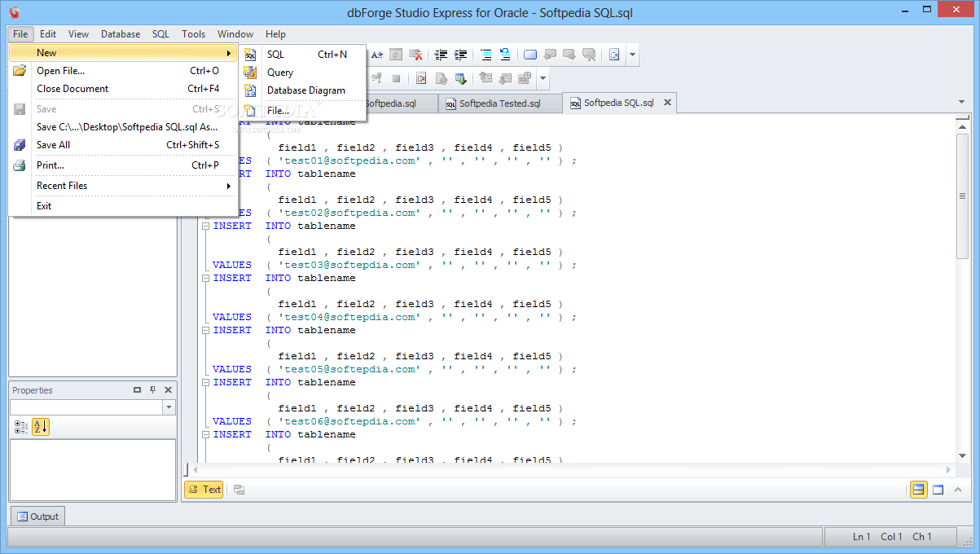Open second toolbar overflow dropdown arrow
The image size is (980, 554).
point(543,78)
